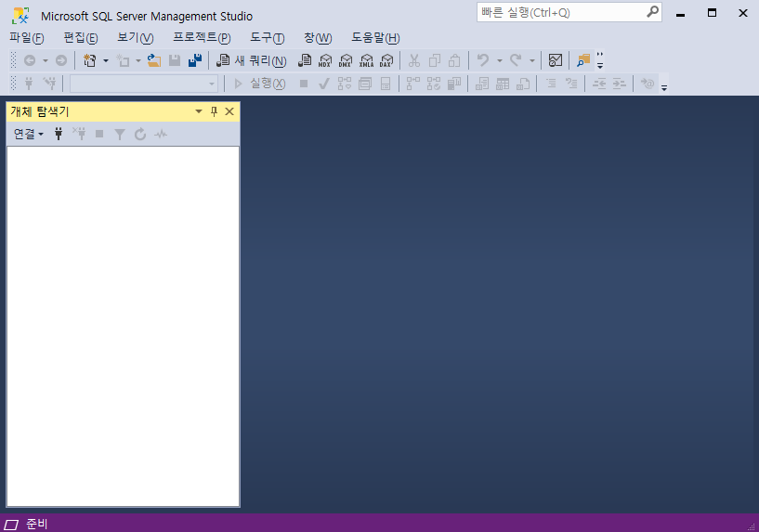This screenshot has width=759, height=532.
Task: Click the Save All double-disk icon
Action: pos(195,60)
